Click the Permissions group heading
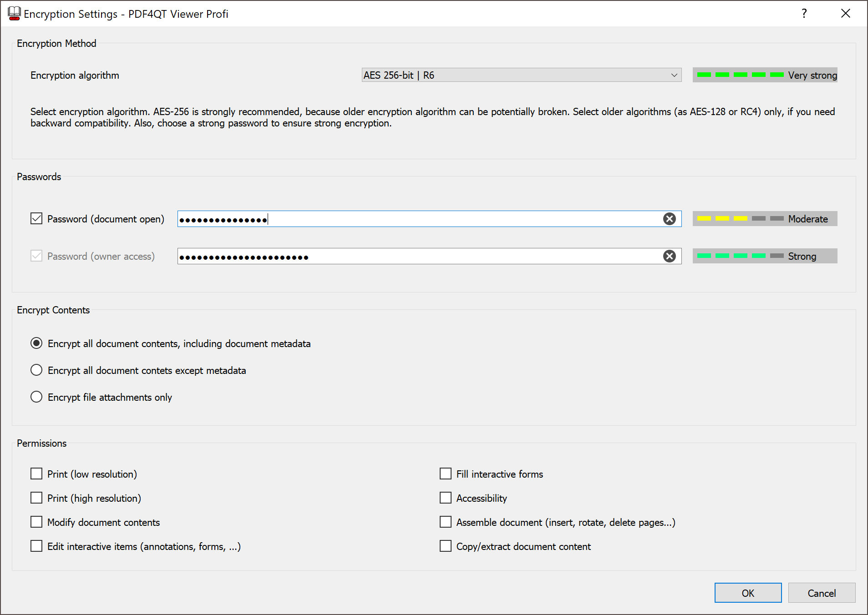The height and width of the screenshot is (615, 868). (x=41, y=443)
